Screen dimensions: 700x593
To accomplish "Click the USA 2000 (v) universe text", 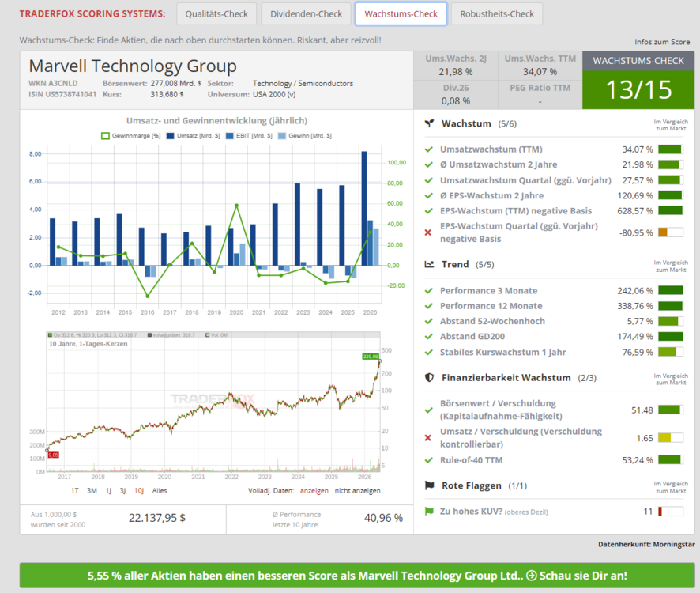I will point(274,94).
